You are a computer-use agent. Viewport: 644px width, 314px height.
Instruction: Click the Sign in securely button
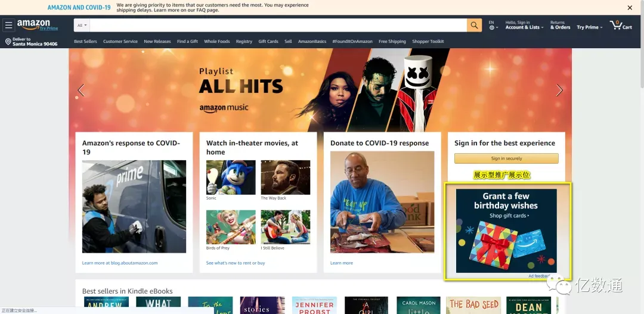(x=506, y=158)
